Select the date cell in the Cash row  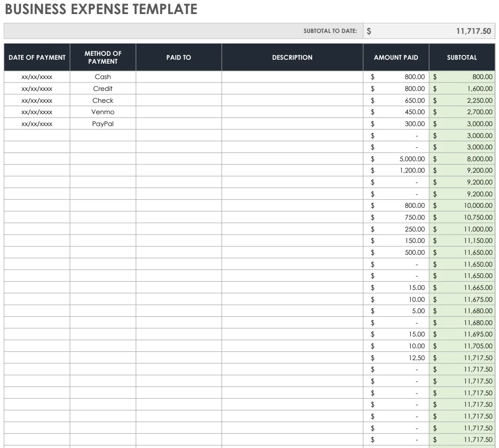[x=37, y=77]
